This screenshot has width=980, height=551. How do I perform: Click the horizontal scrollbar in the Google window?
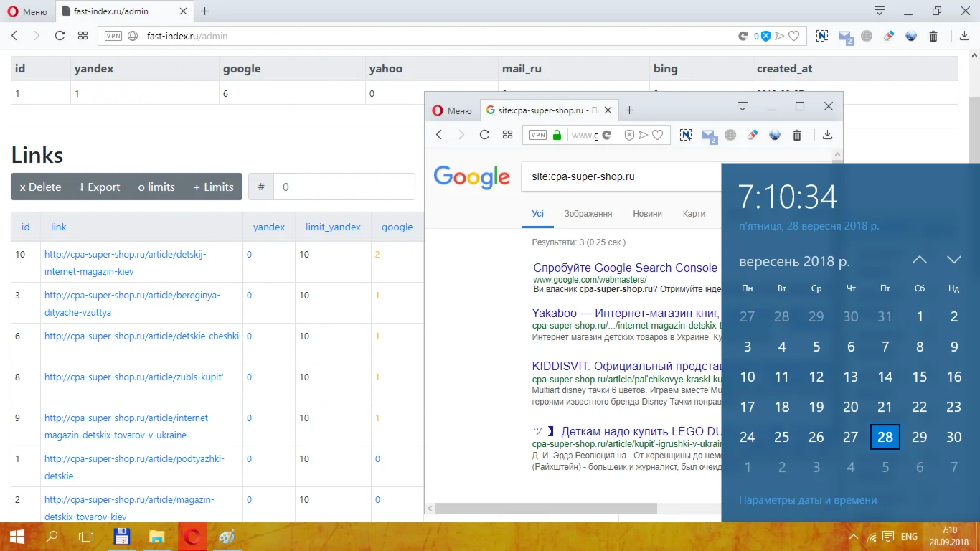pyautogui.click(x=545, y=509)
